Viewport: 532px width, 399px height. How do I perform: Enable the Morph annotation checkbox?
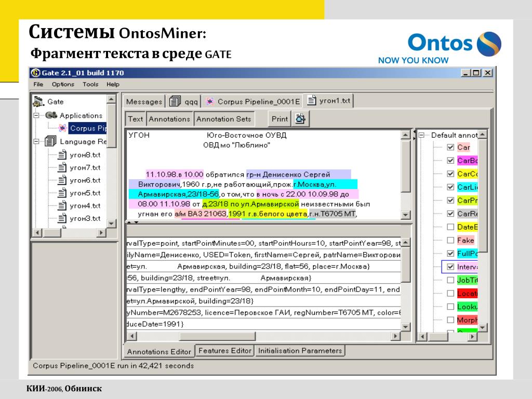(450, 320)
